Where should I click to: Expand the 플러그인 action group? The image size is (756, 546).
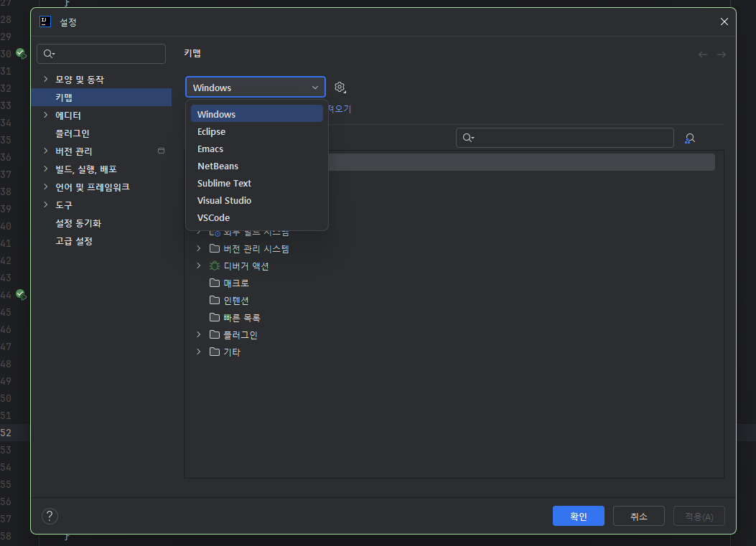point(199,334)
